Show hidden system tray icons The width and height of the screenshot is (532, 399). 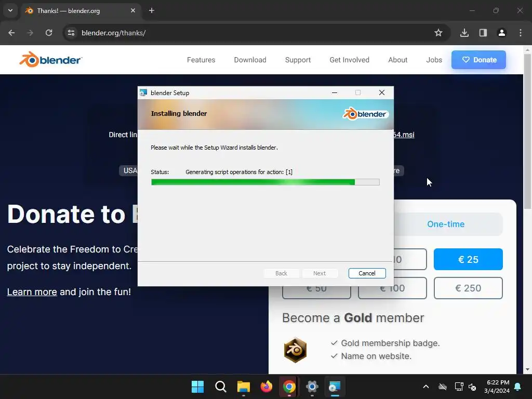[x=426, y=387]
